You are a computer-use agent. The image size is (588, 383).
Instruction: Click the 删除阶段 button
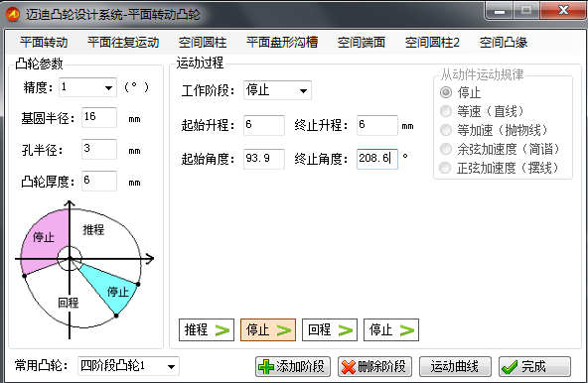click(374, 366)
